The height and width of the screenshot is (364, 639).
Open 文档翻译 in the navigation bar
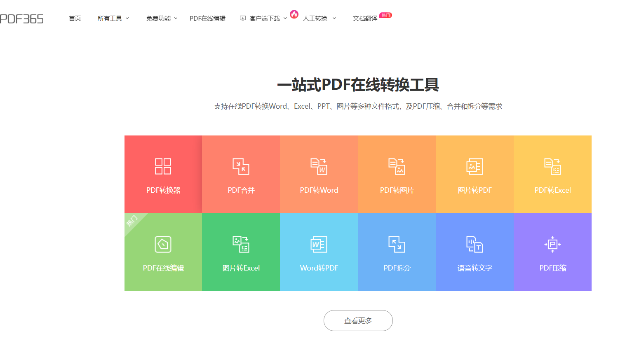click(x=365, y=18)
